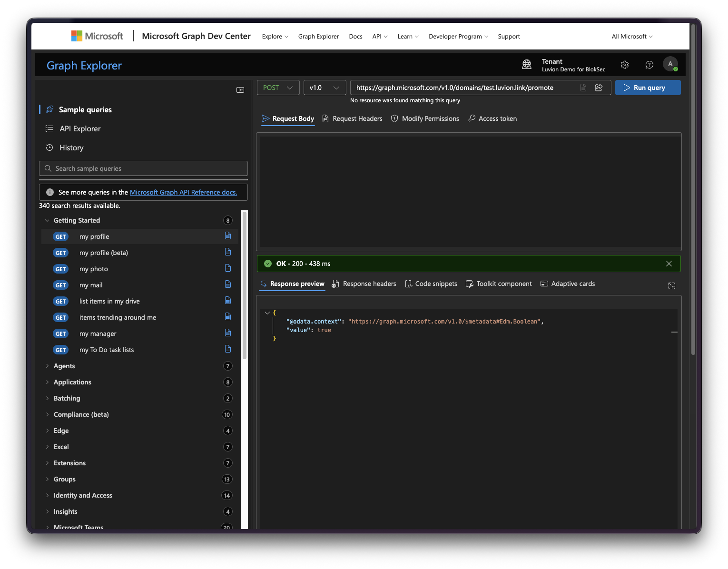
Task: Dismiss the OK 200 status message
Action: [669, 264]
